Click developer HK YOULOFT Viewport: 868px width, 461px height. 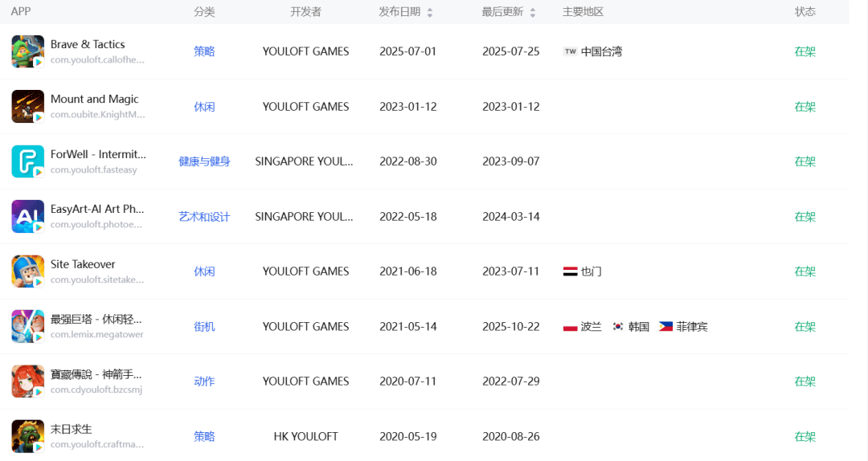point(305,437)
